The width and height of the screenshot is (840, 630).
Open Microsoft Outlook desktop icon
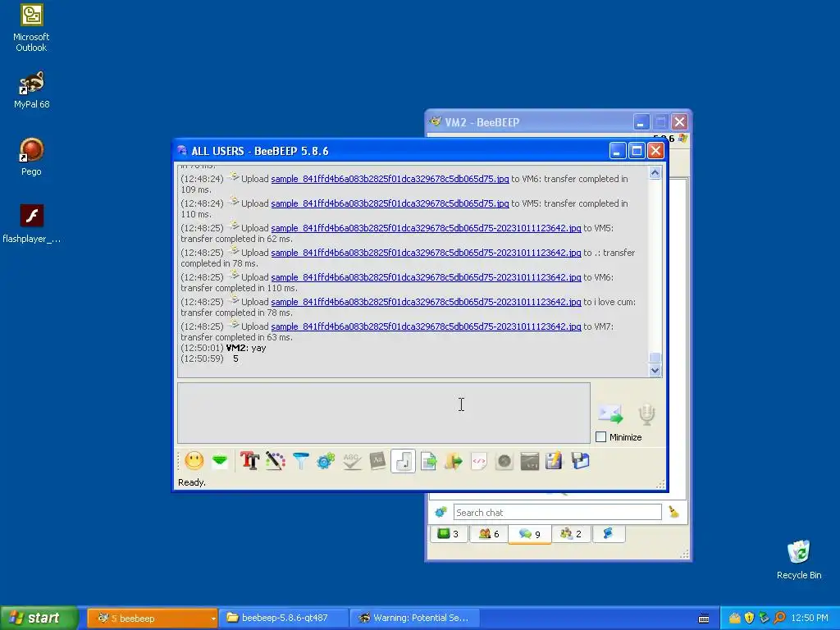pos(31,28)
